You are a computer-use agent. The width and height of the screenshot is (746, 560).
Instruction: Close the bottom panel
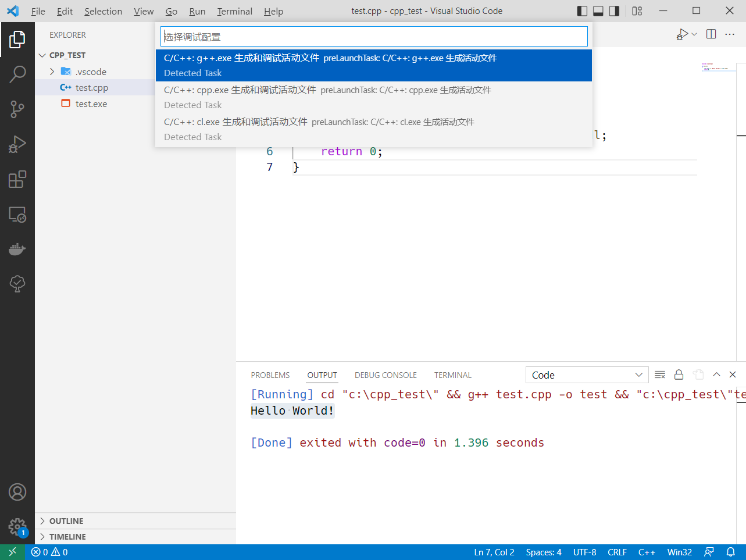(733, 374)
